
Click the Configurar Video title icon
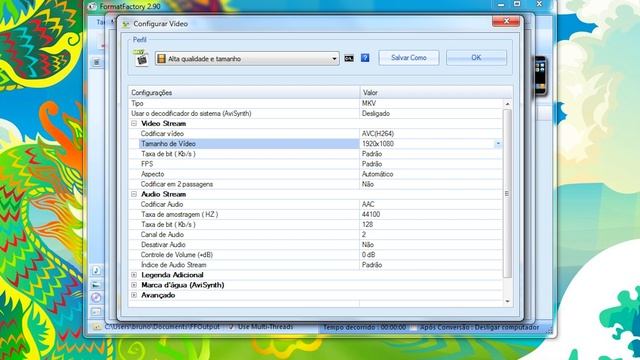point(126,24)
